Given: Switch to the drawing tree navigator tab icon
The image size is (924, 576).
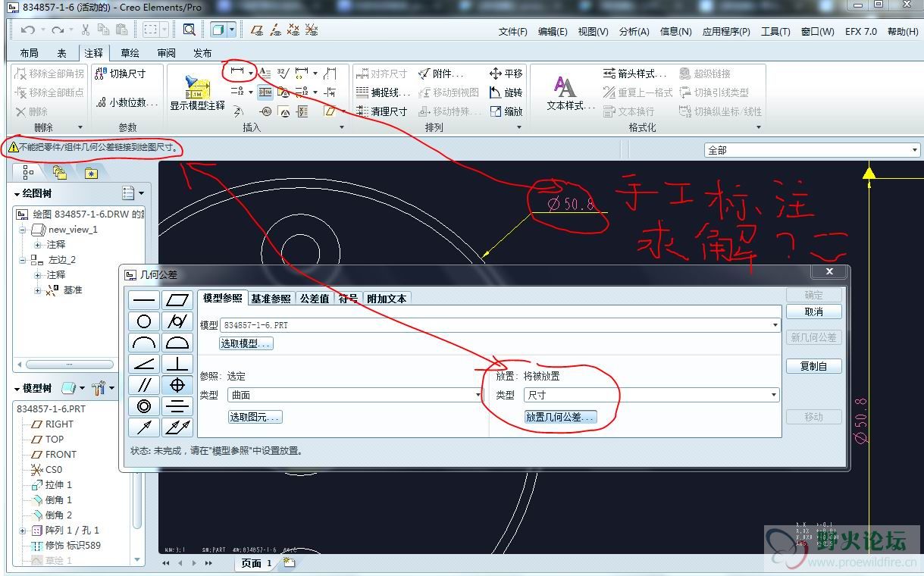Looking at the screenshot, I should (28, 173).
